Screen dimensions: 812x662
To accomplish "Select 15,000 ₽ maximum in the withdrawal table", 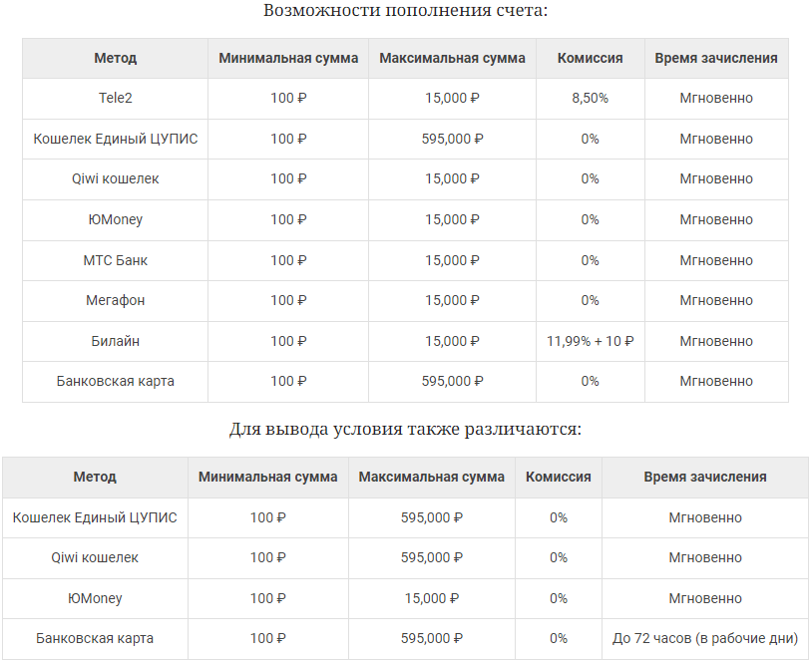I will pyautogui.click(x=432, y=598).
